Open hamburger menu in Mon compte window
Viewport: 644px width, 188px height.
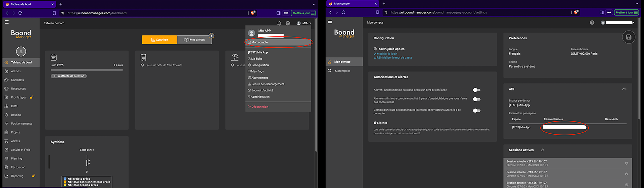(x=330, y=21)
